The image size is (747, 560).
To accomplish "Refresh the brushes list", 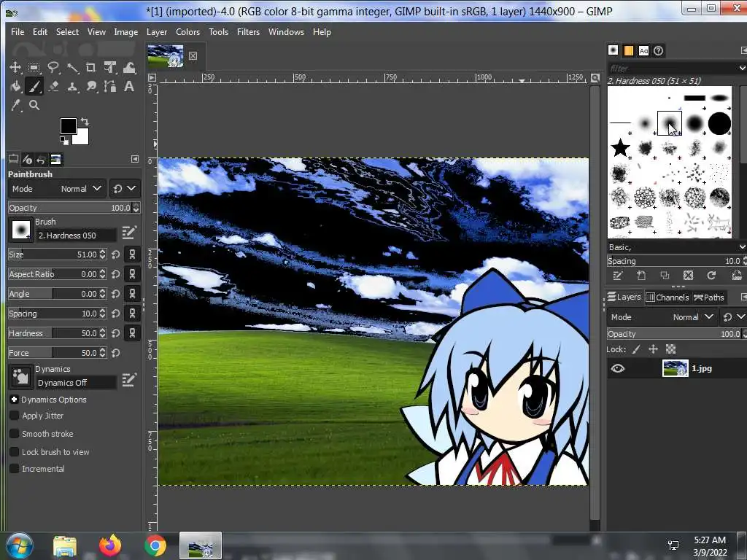I will [x=711, y=275].
